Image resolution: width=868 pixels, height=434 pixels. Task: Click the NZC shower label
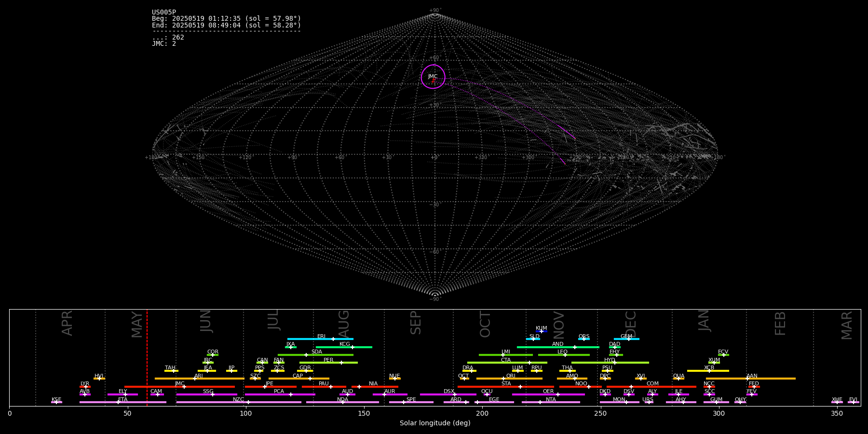pyautogui.click(x=238, y=400)
